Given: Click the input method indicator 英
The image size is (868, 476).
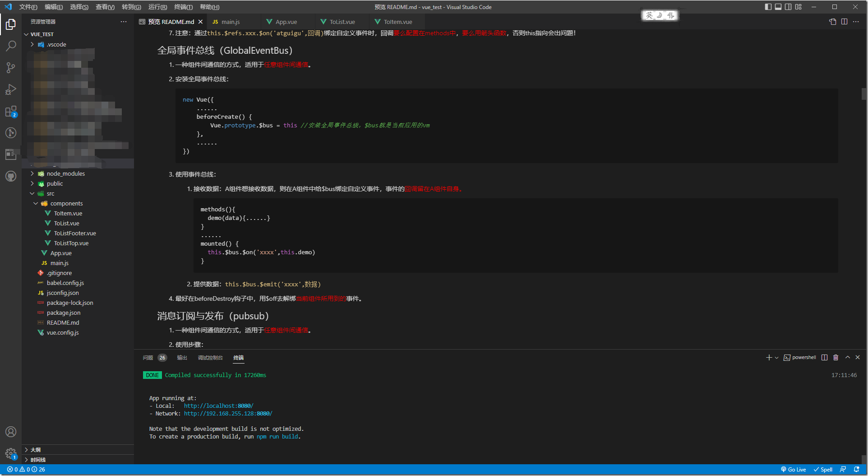Looking at the screenshot, I should point(649,15).
